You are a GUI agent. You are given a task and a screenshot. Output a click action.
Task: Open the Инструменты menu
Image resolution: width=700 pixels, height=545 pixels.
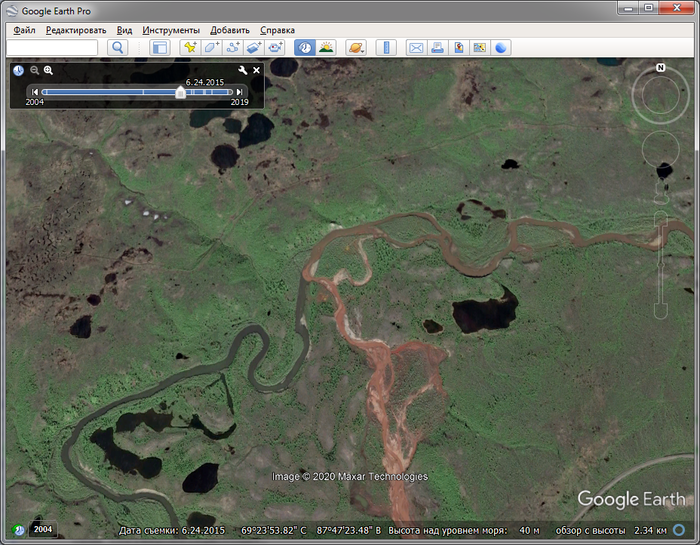[x=171, y=30]
